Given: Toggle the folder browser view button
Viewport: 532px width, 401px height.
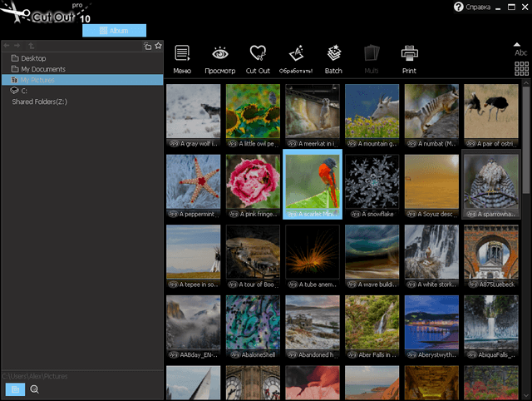Looking at the screenshot, I should [15, 389].
